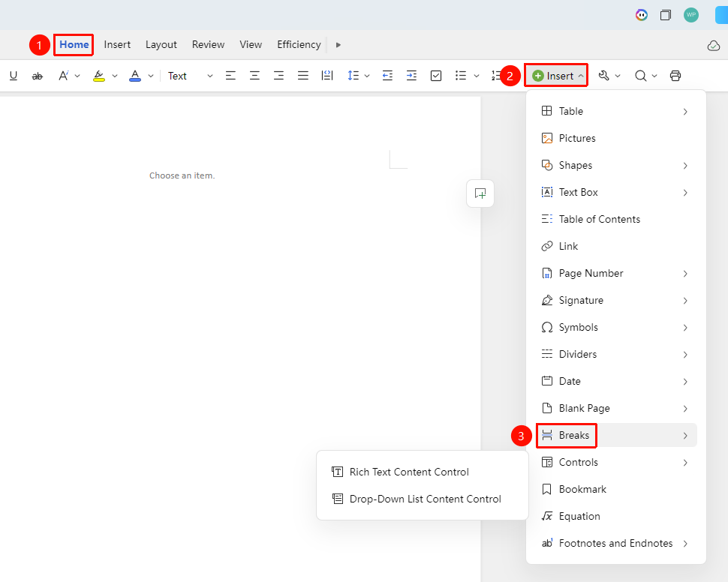728x582 pixels.
Task: Choose Drop-Down List Content Control
Action: pos(422,499)
